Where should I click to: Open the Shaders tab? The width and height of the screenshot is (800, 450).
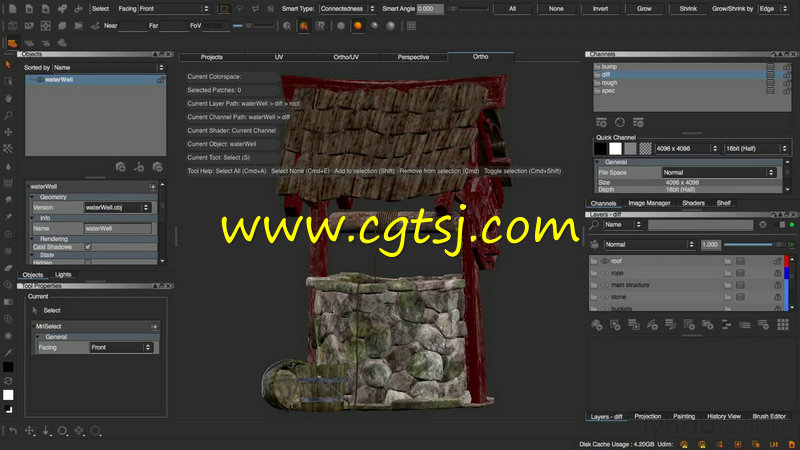click(693, 203)
